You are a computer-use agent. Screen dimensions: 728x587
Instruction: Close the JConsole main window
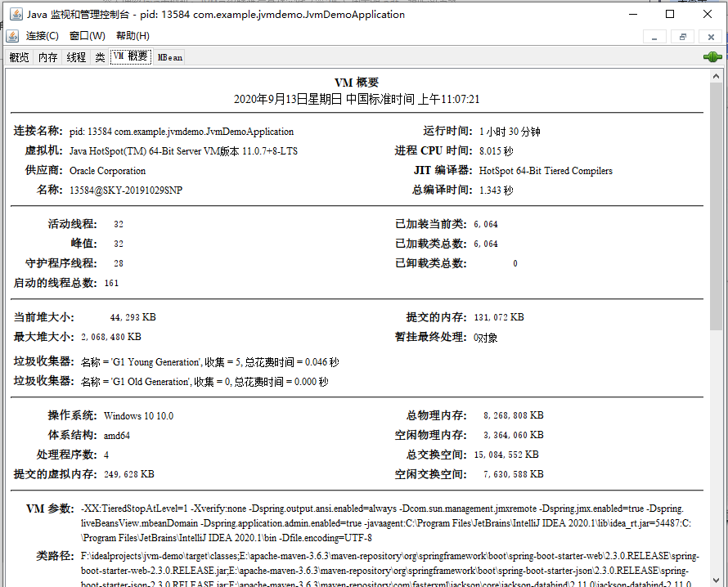point(707,15)
